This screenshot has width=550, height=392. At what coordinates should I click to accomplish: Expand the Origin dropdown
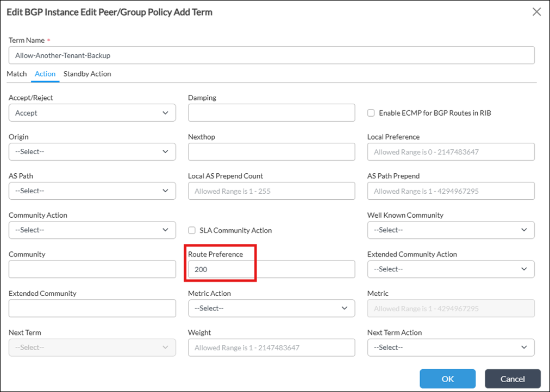tap(92, 152)
